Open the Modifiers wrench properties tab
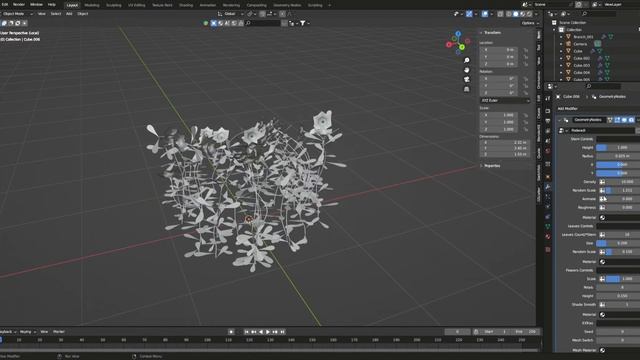Viewport: 640px width, 360px height. [x=548, y=187]
